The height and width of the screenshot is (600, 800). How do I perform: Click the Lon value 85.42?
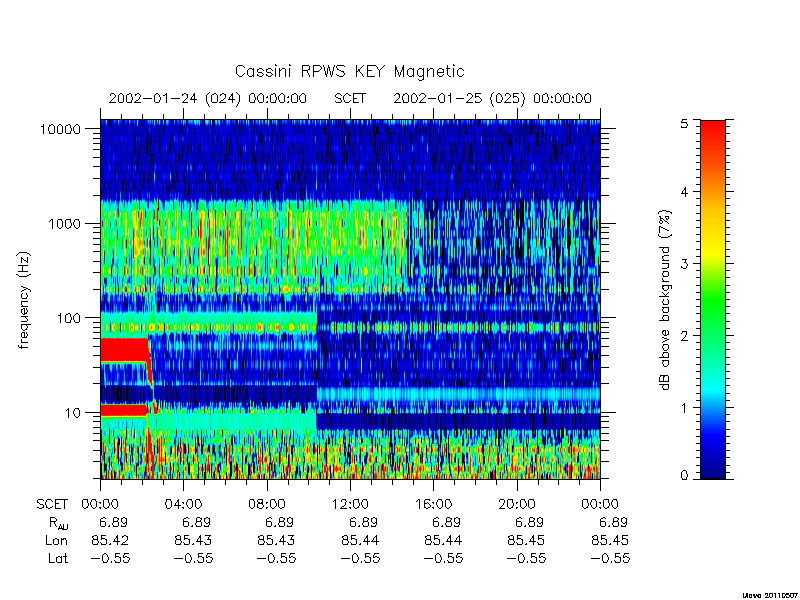110,540
